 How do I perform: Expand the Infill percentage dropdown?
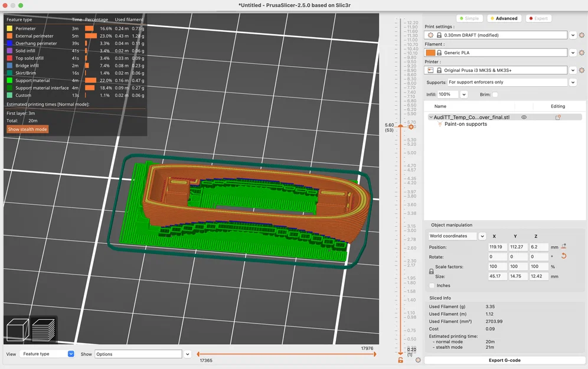pyautogui.click(x=464, y=94)
